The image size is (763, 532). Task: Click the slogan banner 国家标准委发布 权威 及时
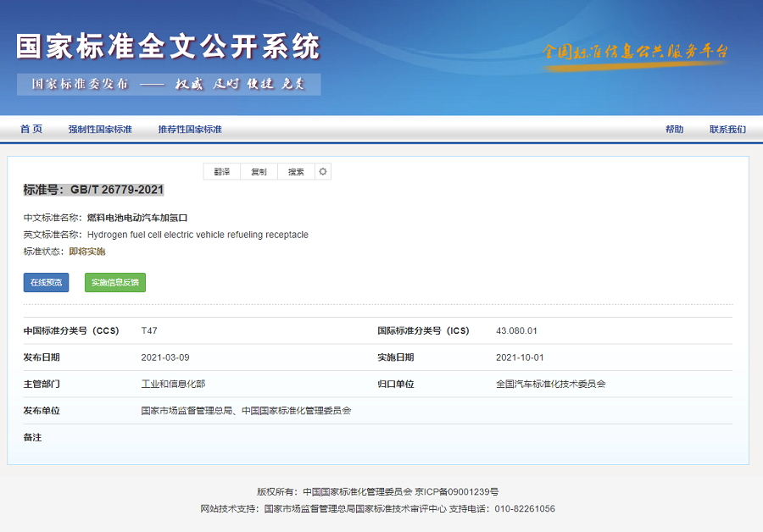coord(168,84)
